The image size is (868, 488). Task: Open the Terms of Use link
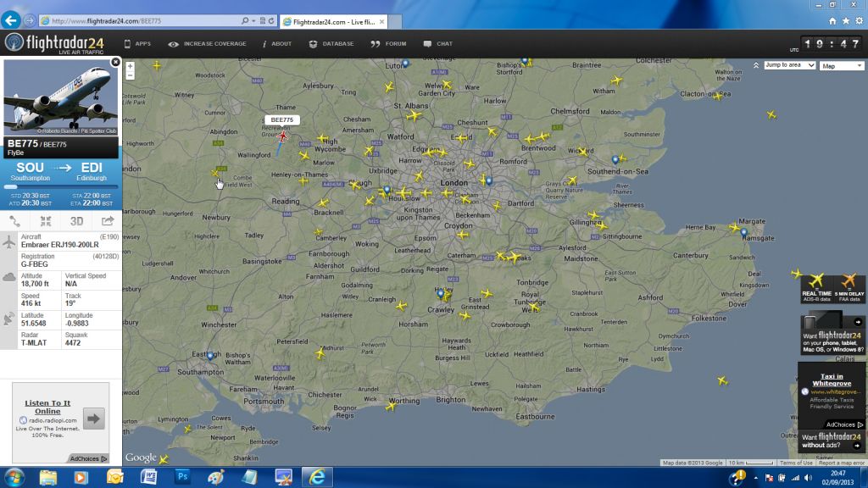coord(796,463)
